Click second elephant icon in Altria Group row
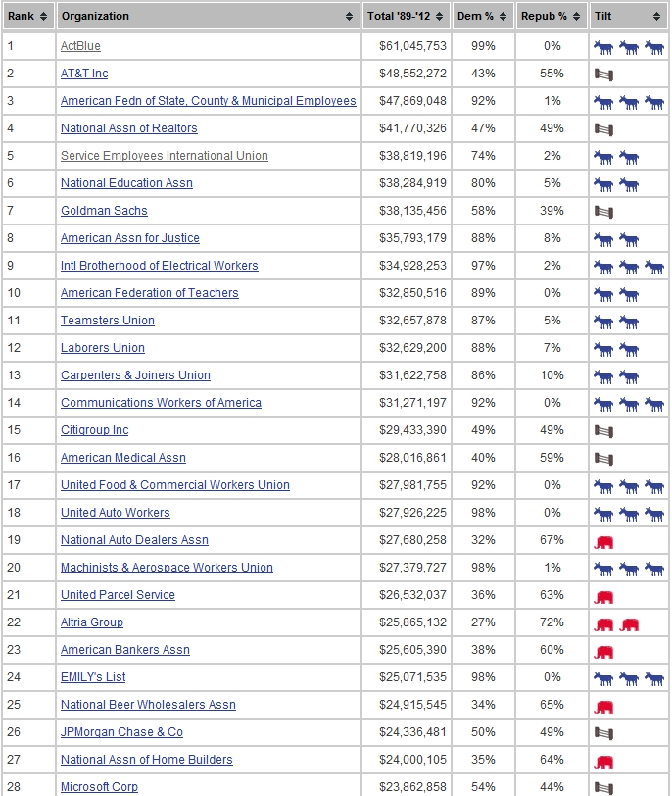The width and height of the screenshot is (672, 796). [x=629, y=623]
